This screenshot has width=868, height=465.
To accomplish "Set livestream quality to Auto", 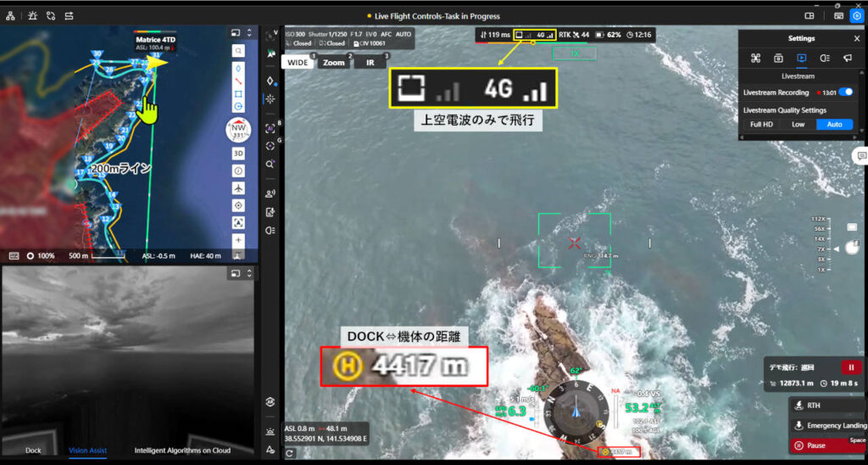I will [834, 124].
